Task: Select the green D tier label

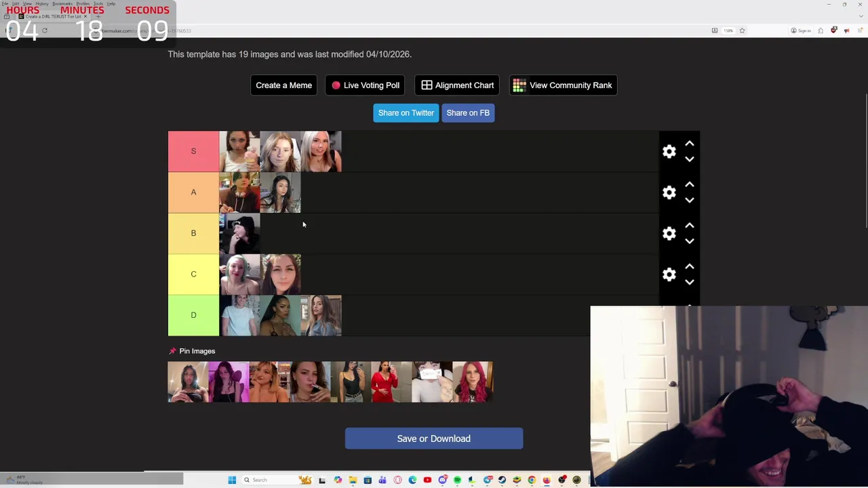Action: pos(193,315)
